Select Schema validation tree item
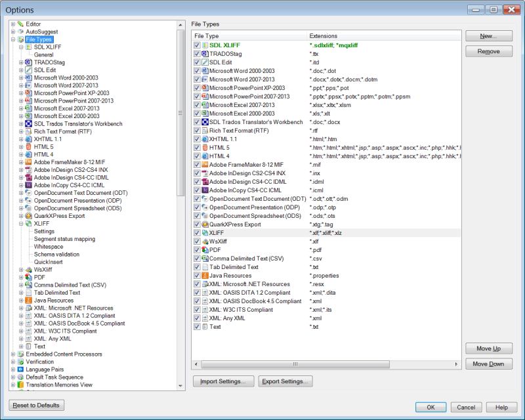This screenshot has height=420, width=525. point(56,255)
